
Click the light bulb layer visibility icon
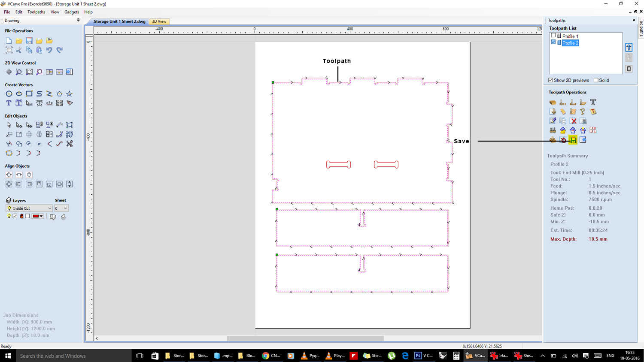(9, 216)
